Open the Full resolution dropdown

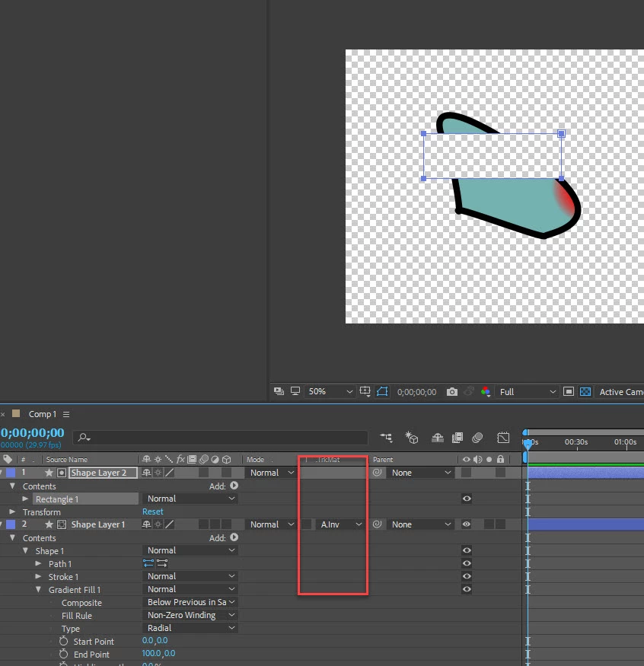click(528, 392)
